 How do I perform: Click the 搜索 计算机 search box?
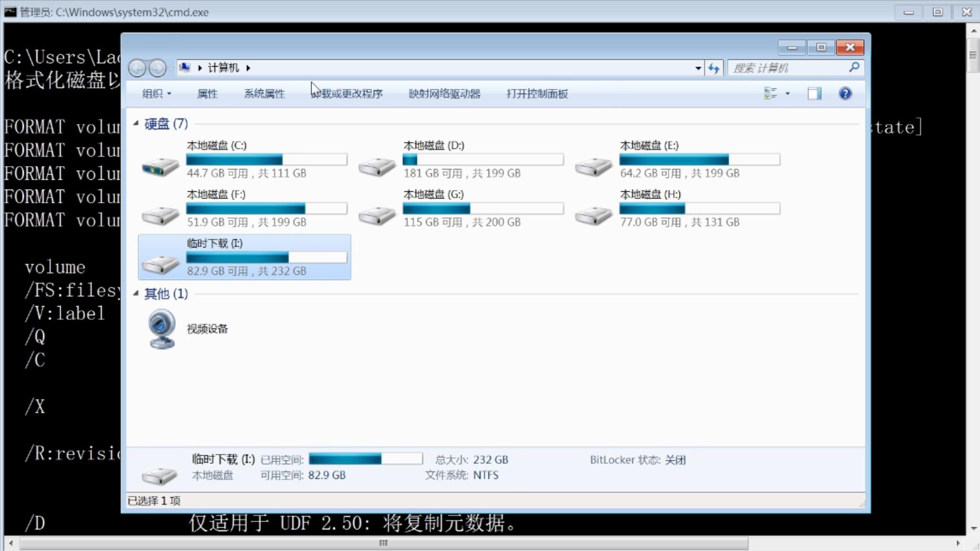[x=788, y=67]
